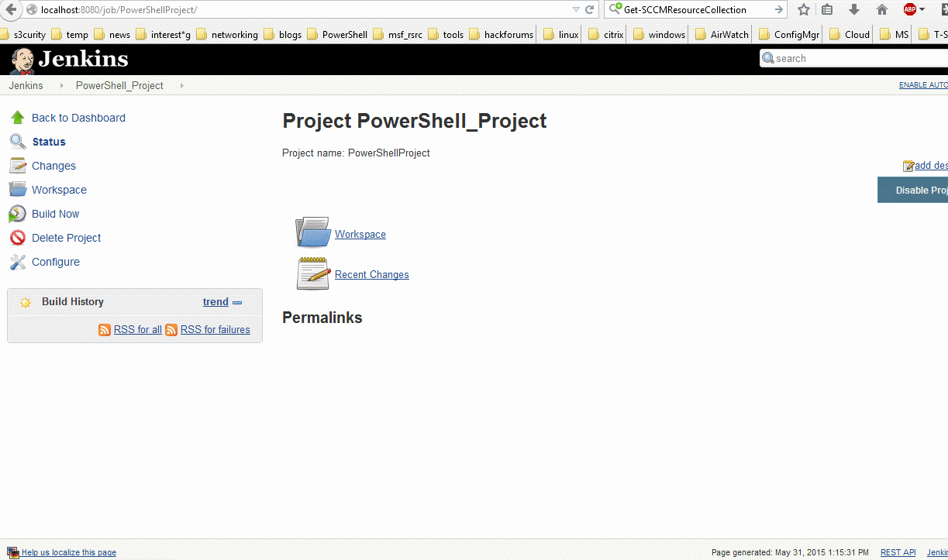Open the Configure link
Screen dimensions: 948x560
tap(56, 262)
